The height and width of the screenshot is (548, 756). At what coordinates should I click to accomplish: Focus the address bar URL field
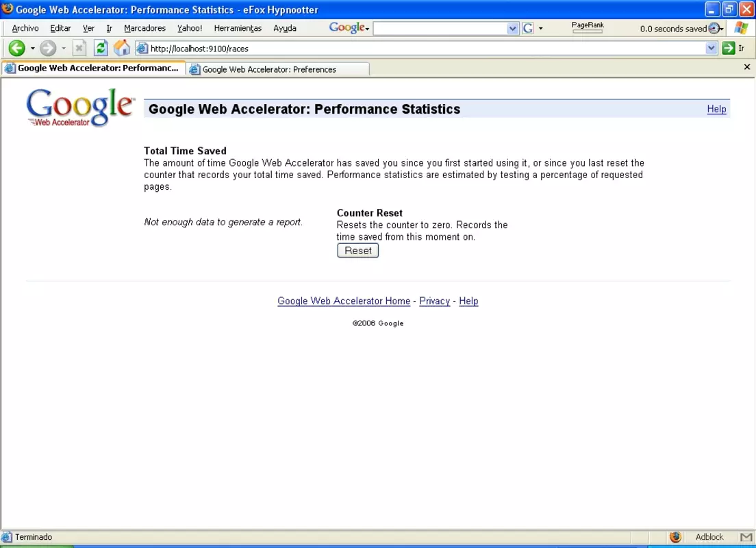[427, 48]
